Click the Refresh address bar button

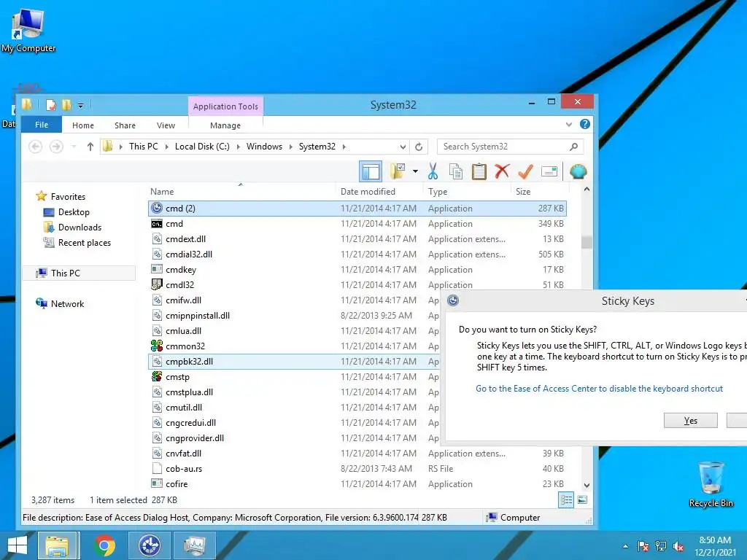(419, 147)
